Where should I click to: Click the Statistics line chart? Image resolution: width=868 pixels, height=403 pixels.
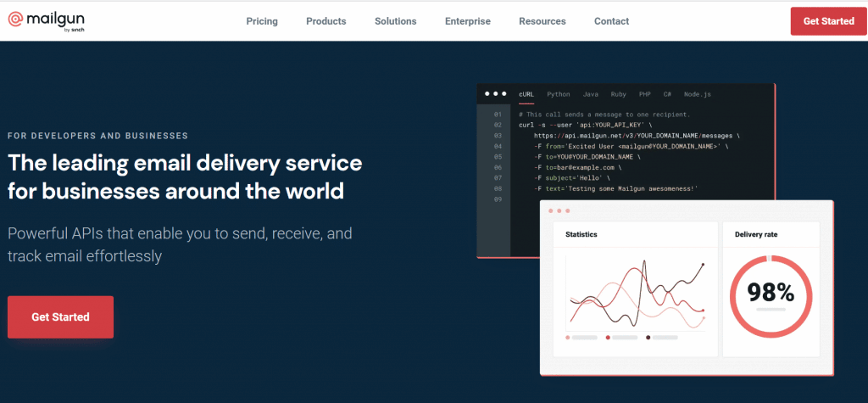[636, 294]
